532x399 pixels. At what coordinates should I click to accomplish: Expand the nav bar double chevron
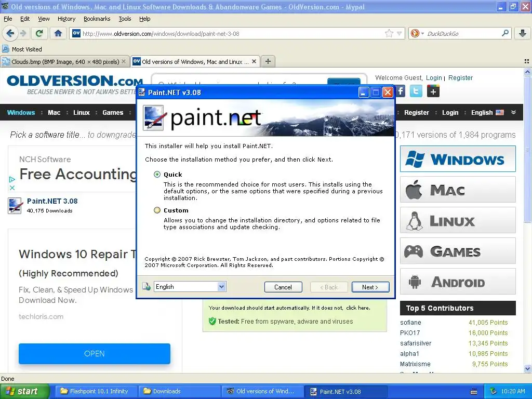[513, 112]
